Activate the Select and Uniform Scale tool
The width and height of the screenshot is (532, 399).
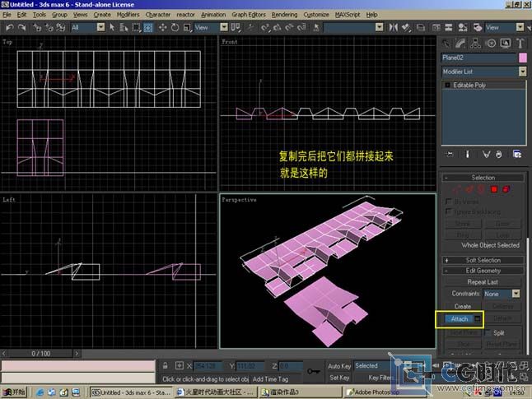tap(187, 27)
